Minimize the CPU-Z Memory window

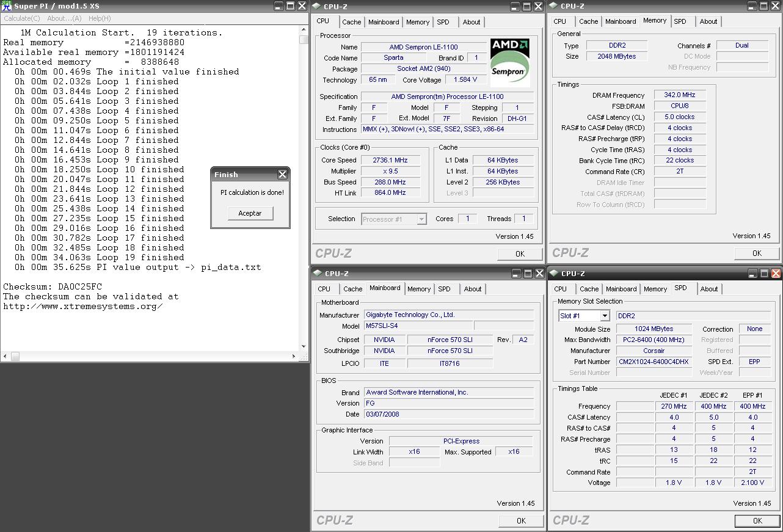click(752, 6)
